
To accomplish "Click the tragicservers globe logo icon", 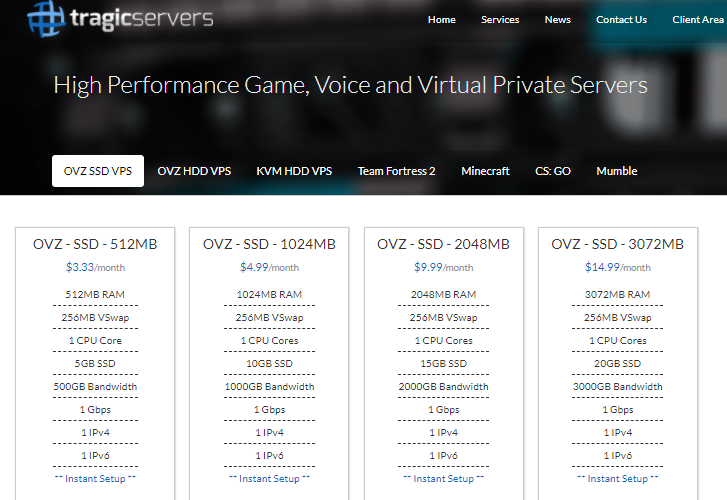I will pyautogui.click(x=46, y=19).
